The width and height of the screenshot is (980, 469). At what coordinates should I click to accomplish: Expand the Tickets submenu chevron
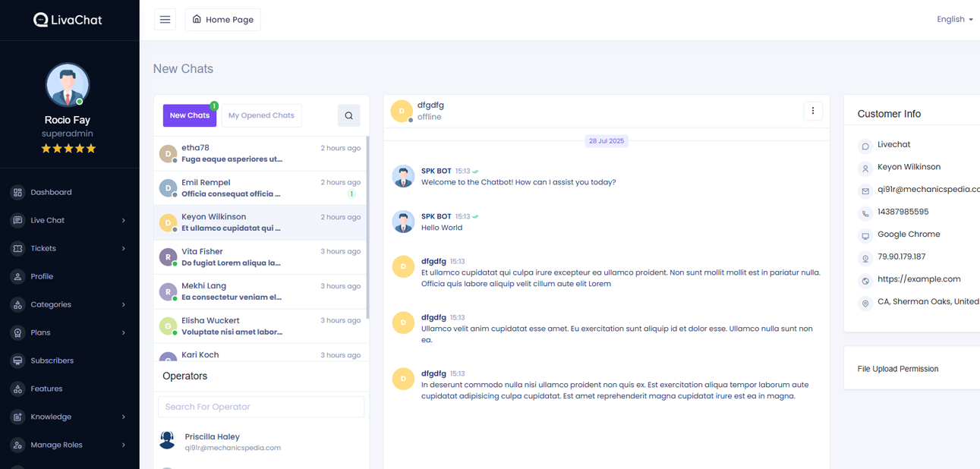[x=123, y=249]
